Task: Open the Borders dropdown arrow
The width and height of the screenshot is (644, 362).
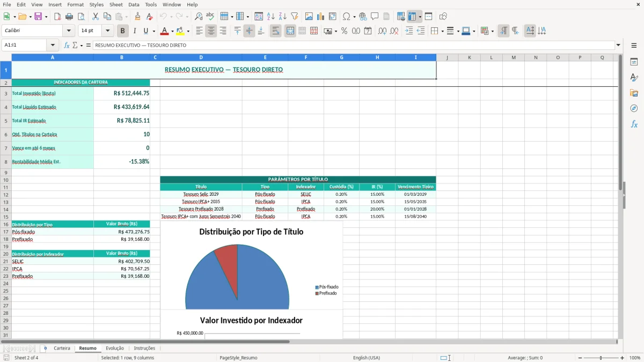Action: (442, 31)
